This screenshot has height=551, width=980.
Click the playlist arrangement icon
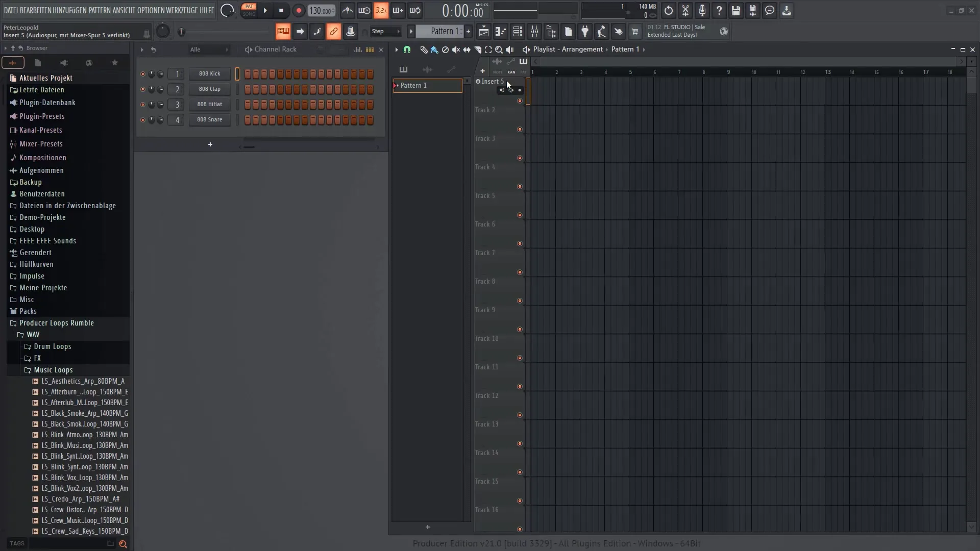pyautogui.click(x=526, y=49)
